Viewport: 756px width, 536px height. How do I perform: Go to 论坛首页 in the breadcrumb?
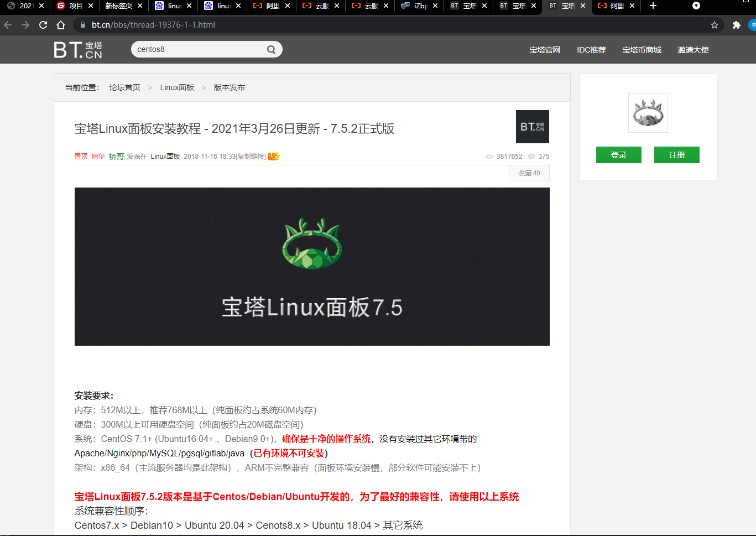[x=124, y=87]
